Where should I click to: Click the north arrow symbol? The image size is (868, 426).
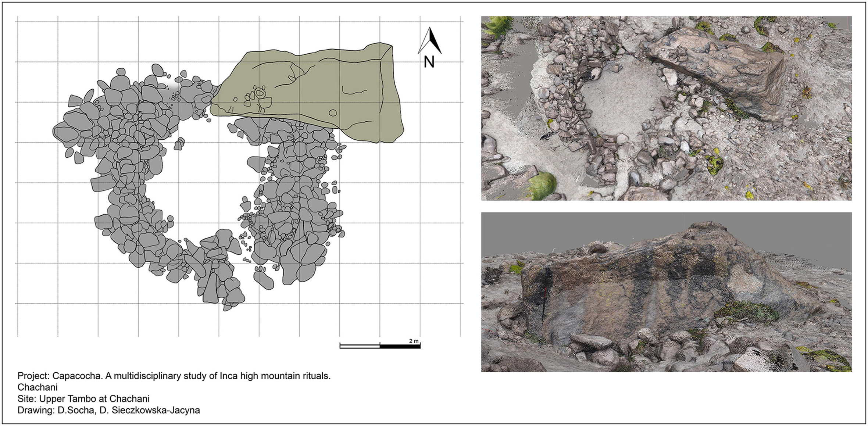(x=429, y=40)
